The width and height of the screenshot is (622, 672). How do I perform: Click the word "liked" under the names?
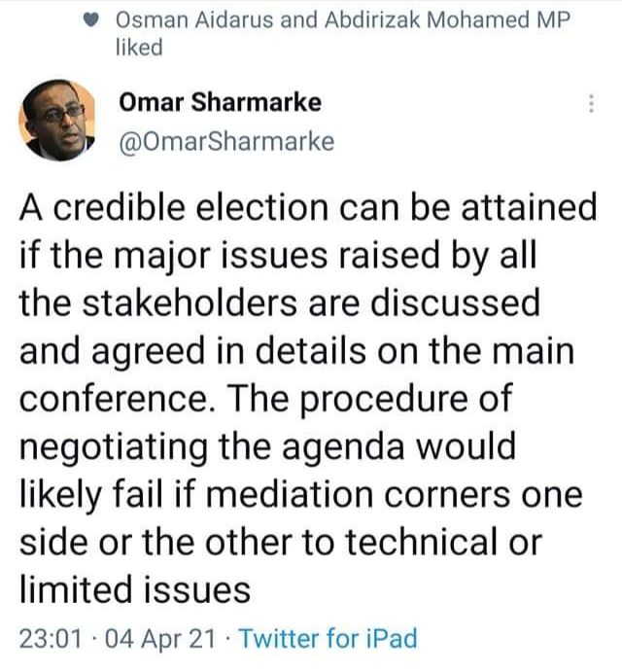pos(139,47)
